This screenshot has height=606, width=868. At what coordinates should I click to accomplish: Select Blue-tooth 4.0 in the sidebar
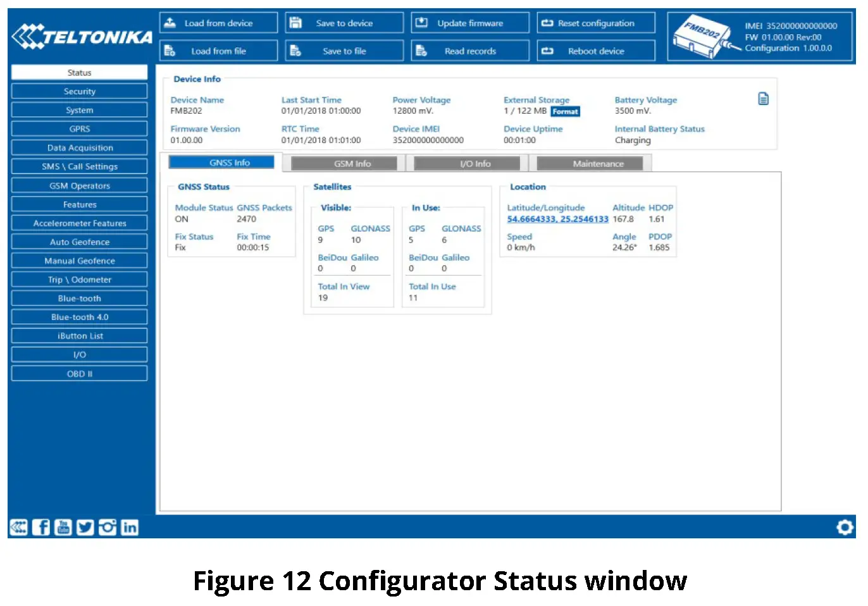pyautogui.click(x=79, y=317)
